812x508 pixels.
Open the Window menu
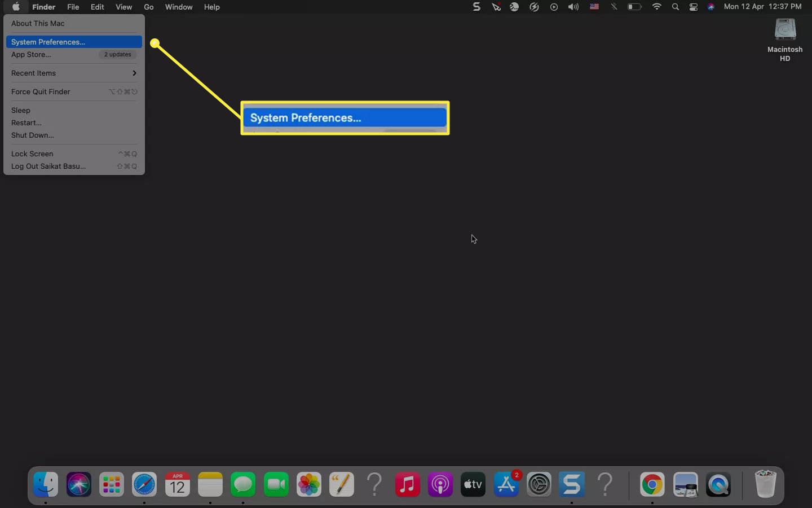[179, 7]
